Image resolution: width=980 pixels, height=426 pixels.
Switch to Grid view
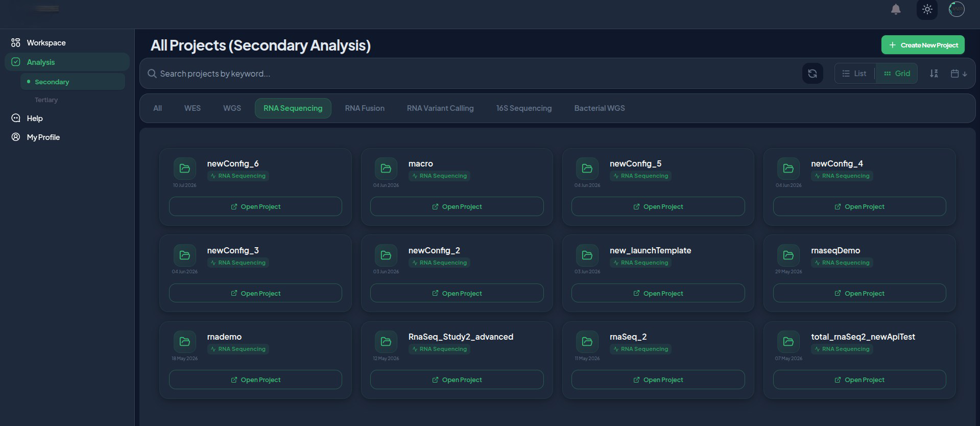click(897, 74)
